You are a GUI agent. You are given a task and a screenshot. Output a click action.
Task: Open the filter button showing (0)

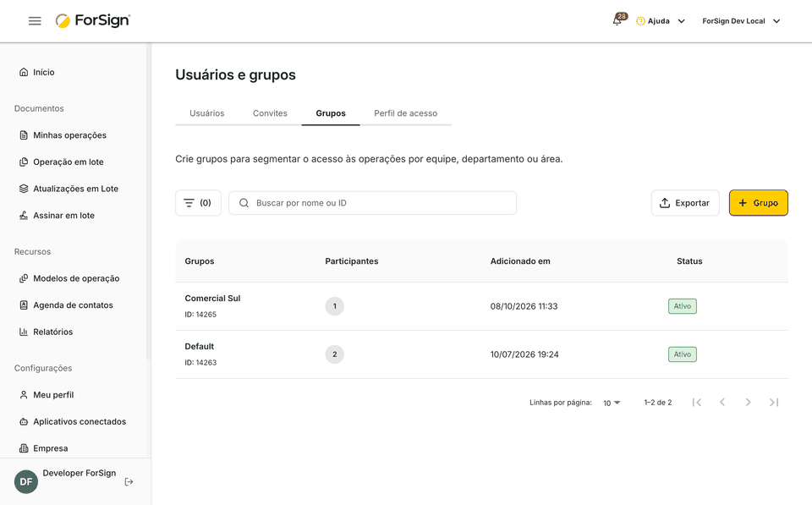(198, 202)
